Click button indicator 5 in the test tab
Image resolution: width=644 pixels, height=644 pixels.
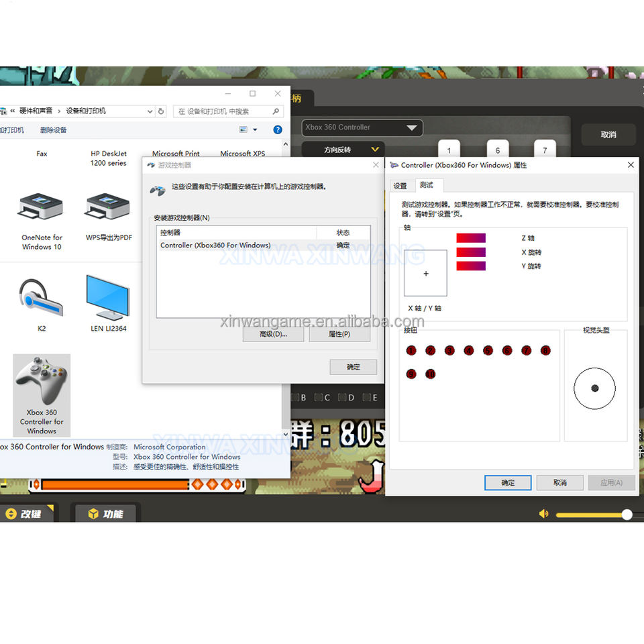tap(488, 350)
